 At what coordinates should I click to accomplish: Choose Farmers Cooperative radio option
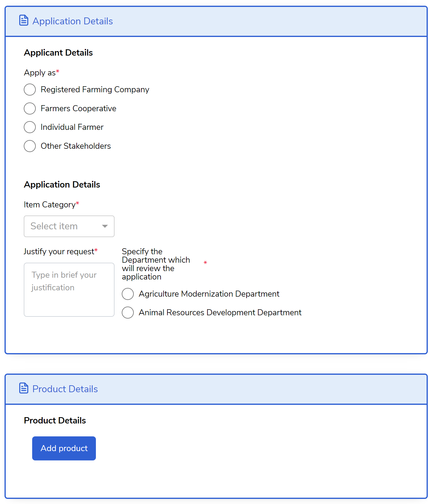click(30, 108)
